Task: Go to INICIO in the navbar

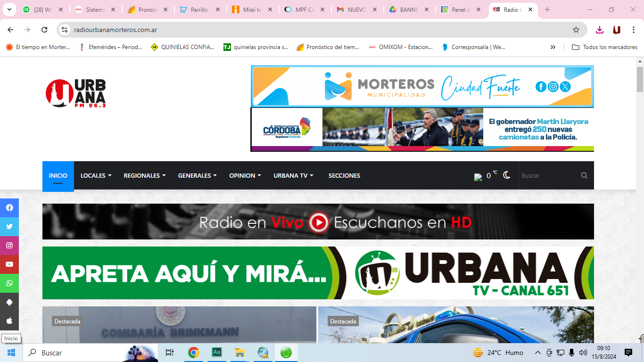Action: coord(58,175)
